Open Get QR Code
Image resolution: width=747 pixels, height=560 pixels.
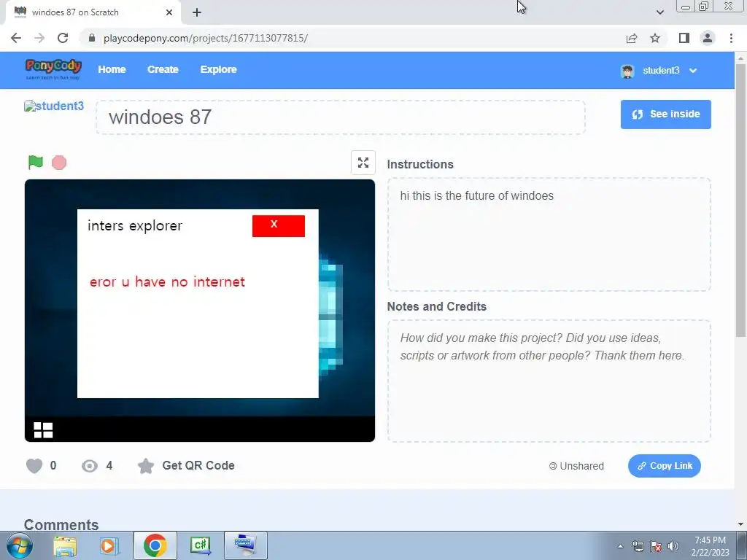pyautogui.click(x=198, y=465)
